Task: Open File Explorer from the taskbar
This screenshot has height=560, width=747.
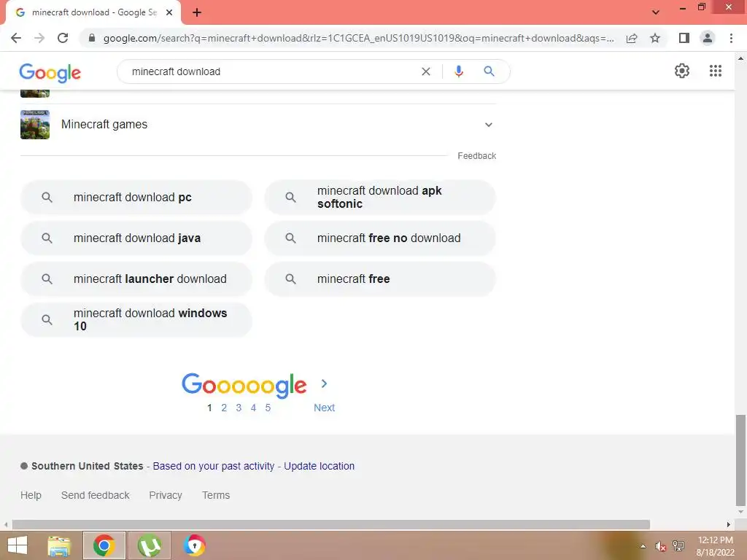Action: point(59,545)
